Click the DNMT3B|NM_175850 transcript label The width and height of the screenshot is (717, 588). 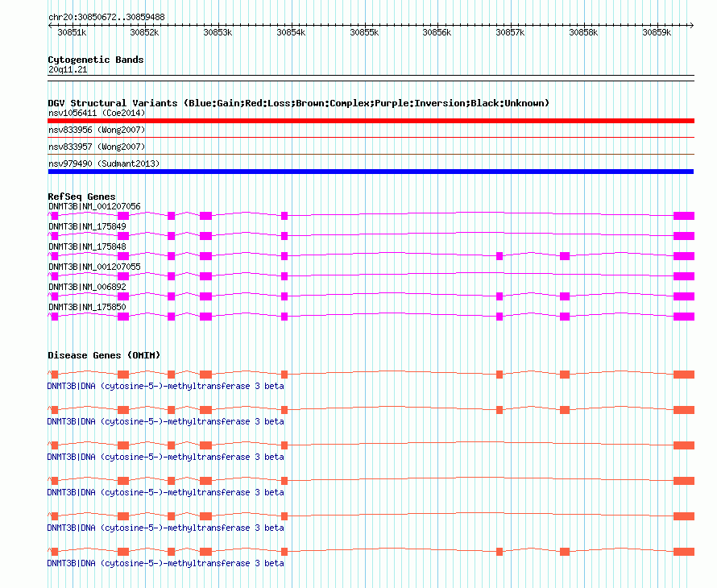(87, 307)
